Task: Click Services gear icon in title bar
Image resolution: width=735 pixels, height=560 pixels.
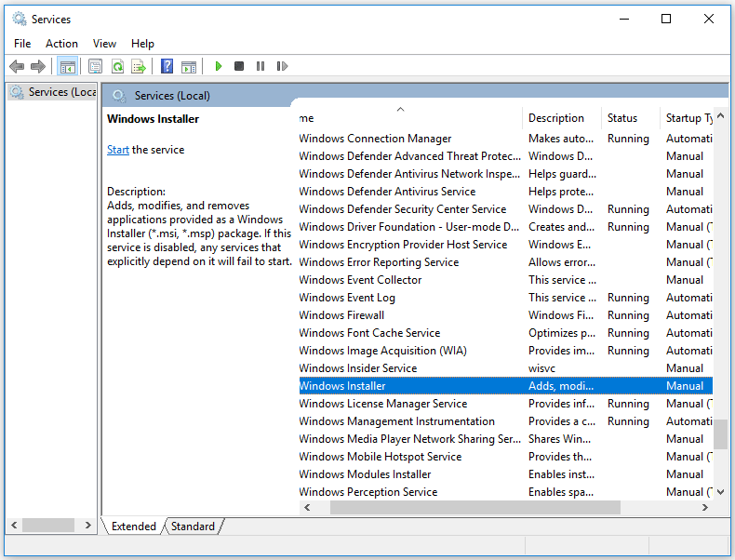Action: pos(20,19)
